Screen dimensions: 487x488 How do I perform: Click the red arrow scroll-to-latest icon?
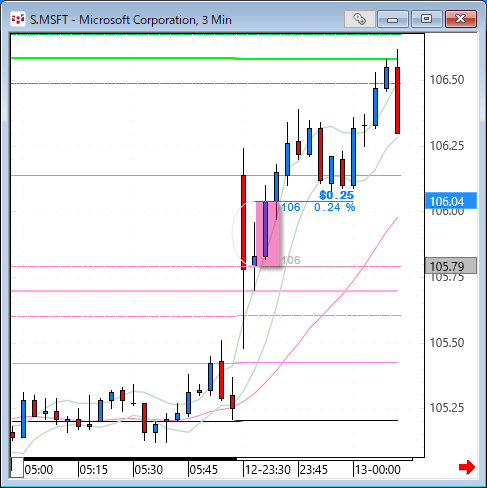click(467, 467)
